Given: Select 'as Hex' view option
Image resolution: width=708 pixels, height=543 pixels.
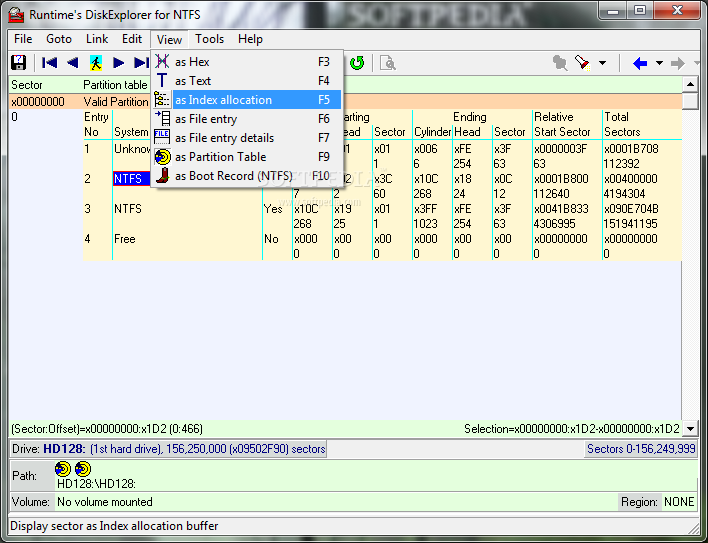Looking at the screenshot, I should [247, 61].
